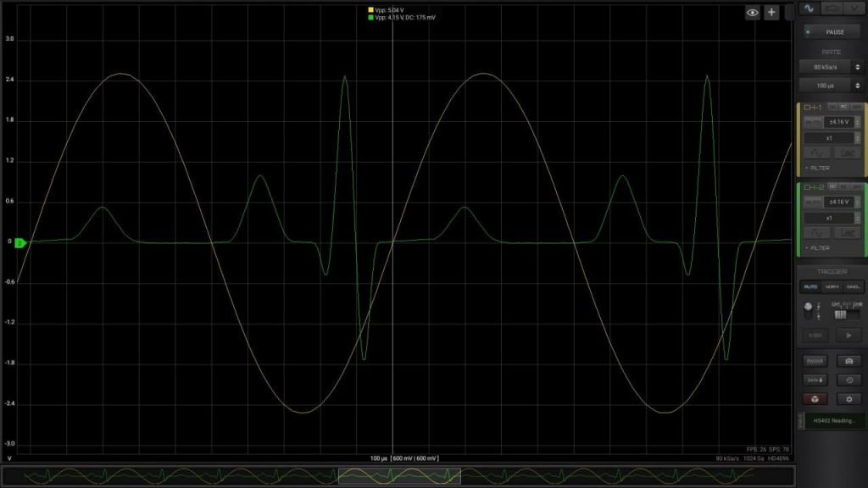This screenshot has width=868, height=488.
Task: Click the trigger play arrow icon
Action: [x=849, y=335]
